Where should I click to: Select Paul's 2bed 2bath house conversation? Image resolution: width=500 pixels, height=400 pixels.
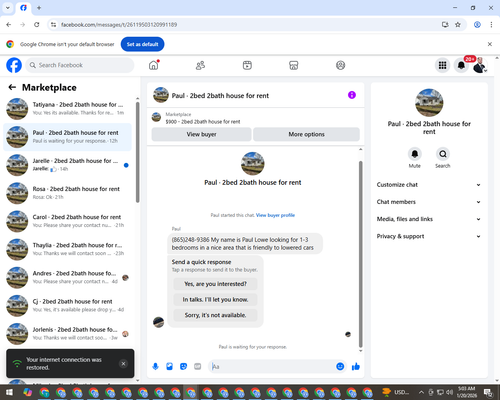(67, 137)
